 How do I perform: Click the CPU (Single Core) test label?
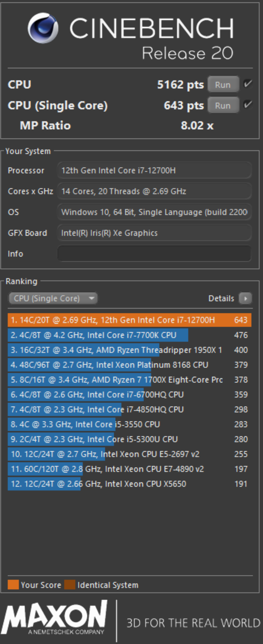(x=58, y=106)
